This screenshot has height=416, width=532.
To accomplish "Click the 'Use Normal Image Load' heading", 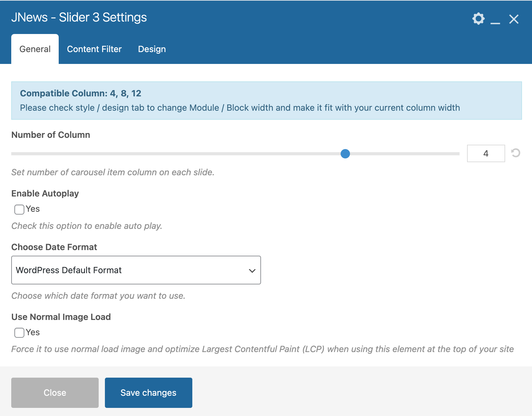I will [x=61, y=317].
